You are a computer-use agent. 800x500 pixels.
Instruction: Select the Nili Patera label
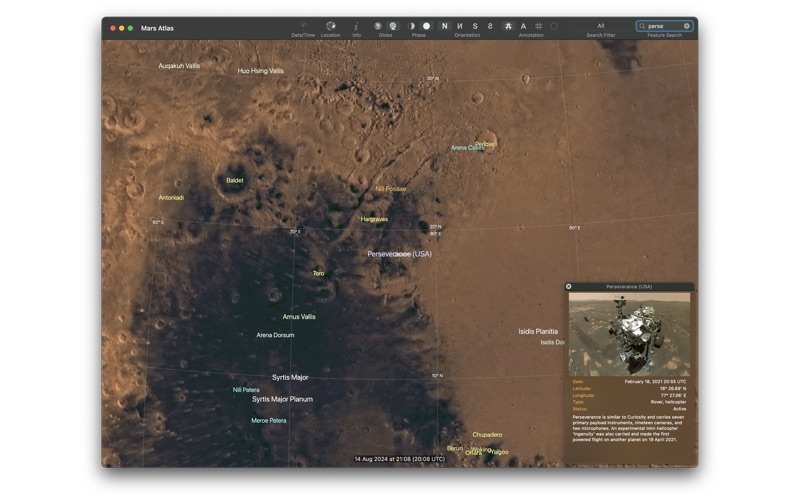(246, 390)
